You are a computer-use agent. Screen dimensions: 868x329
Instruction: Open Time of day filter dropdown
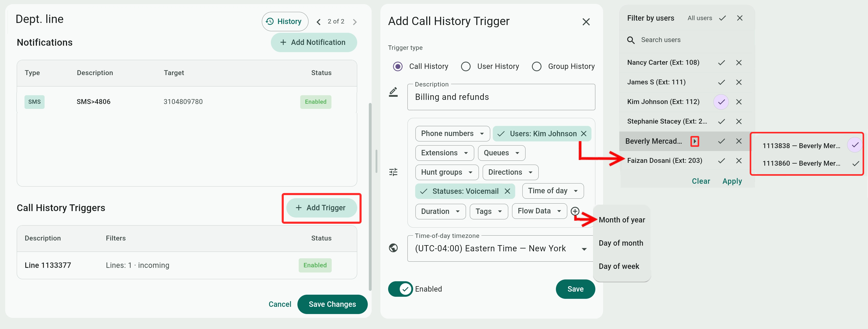[x=553, y=191]
